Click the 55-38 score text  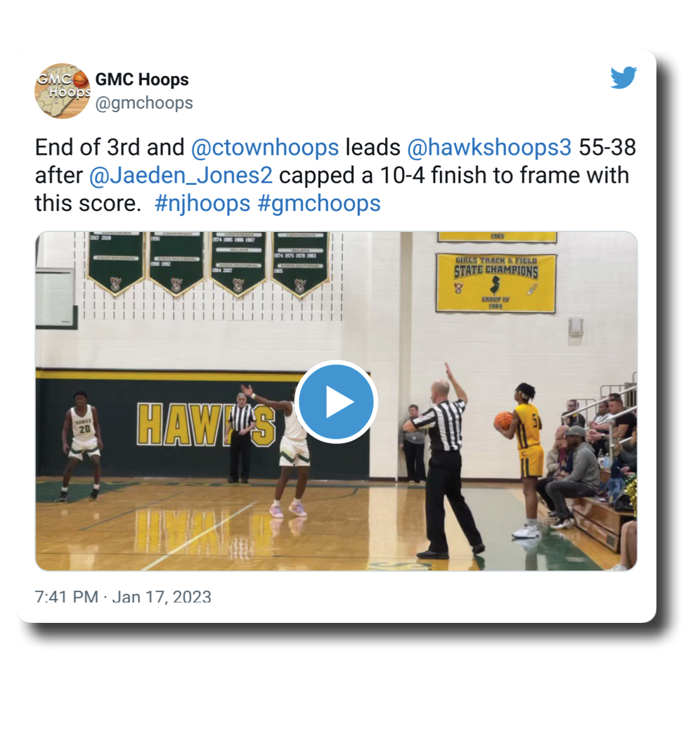pos(607,147)
